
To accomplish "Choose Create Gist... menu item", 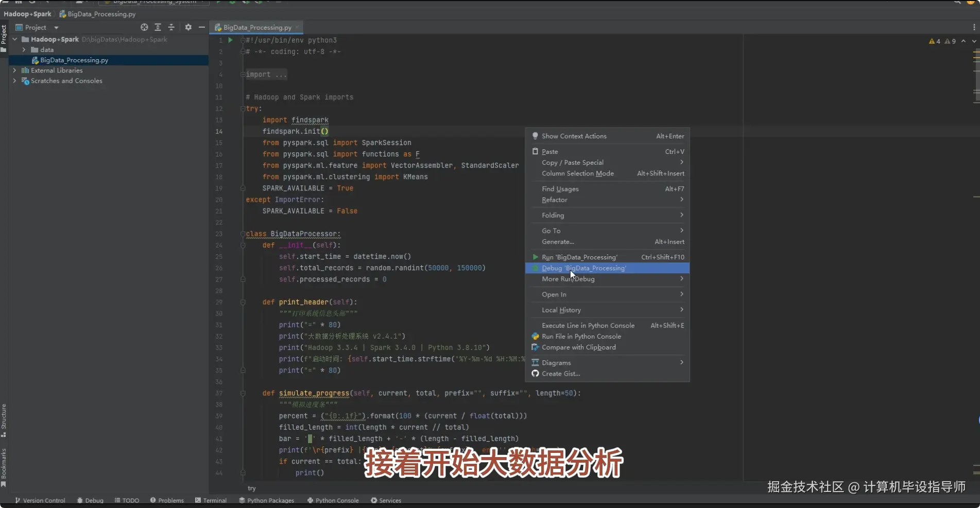I will tap(607, 374).
